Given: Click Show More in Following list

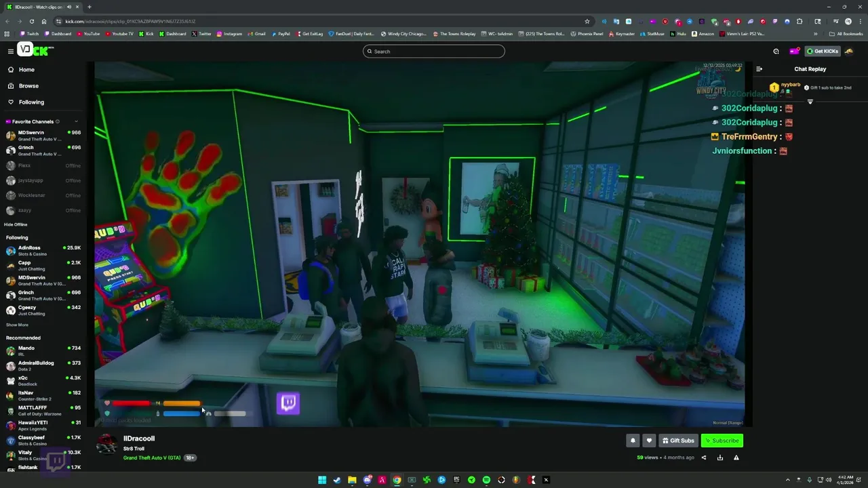Looking at the screenshot, I should [x=17, y=325].
